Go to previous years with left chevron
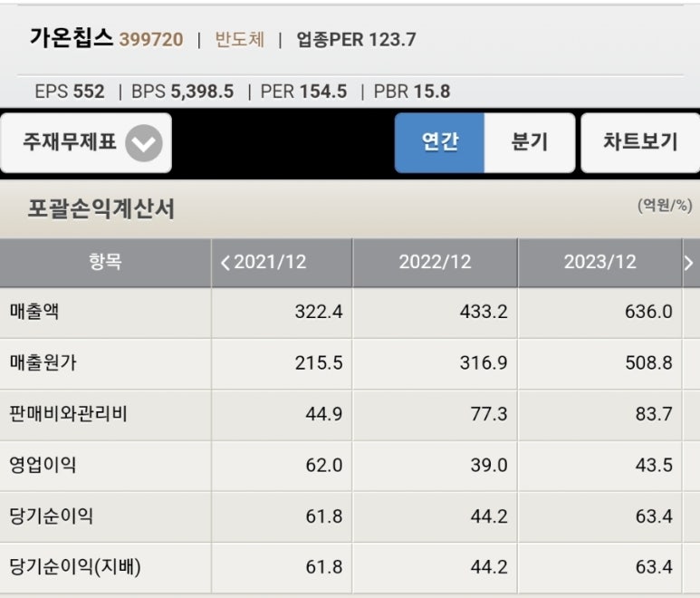 pos(225,263)
